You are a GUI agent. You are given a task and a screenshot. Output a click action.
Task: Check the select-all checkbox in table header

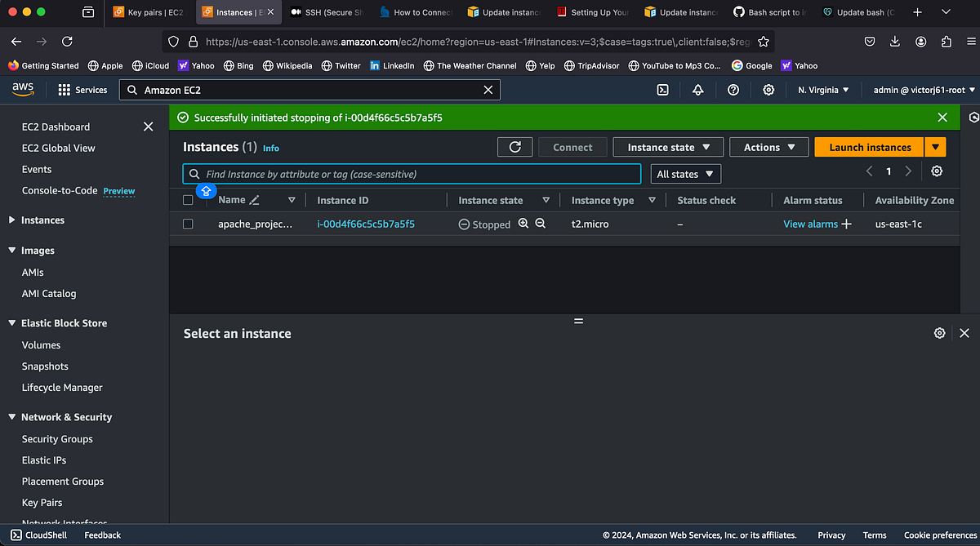(188, 199)
